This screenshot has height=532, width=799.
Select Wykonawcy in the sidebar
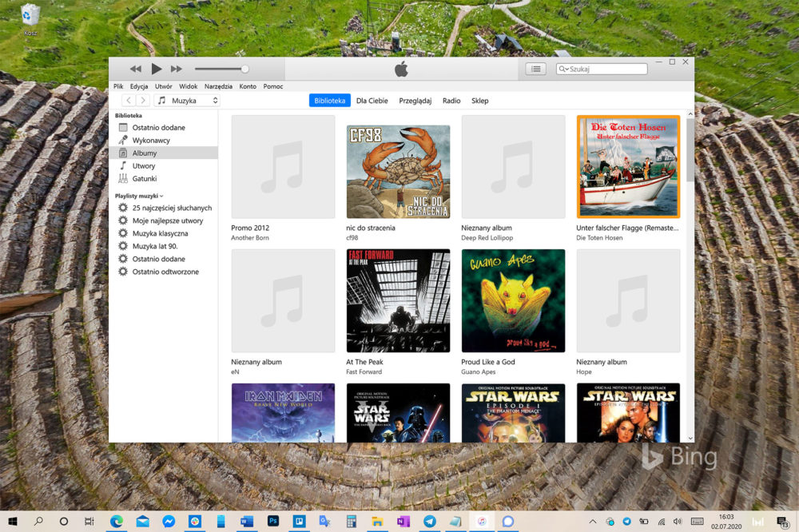coord(164,140)
